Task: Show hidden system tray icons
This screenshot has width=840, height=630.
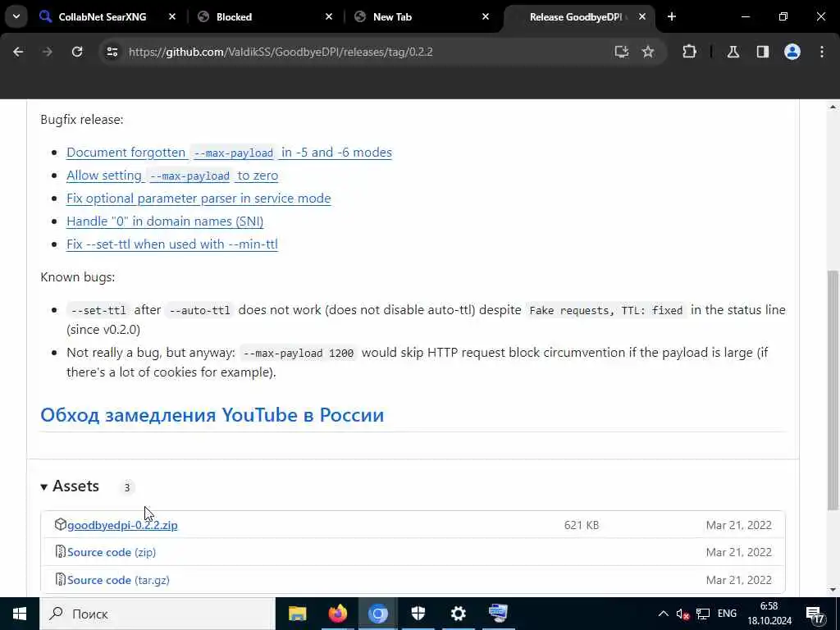Action: [663, 614]
